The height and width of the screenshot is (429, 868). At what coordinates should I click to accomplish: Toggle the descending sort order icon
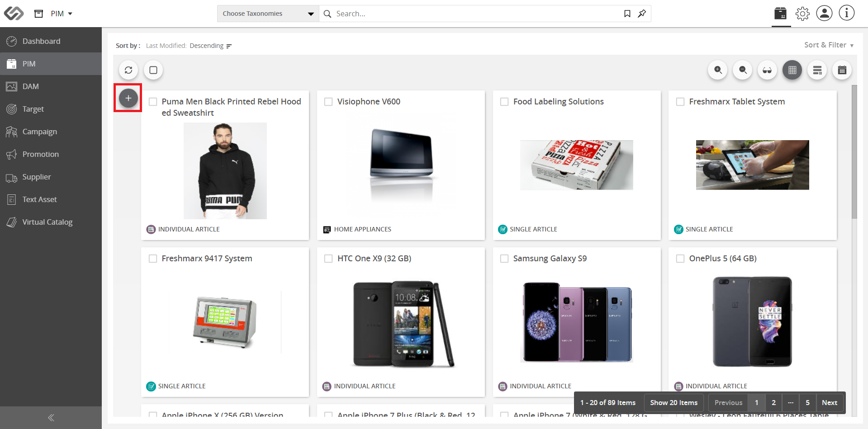(x=229, y=46)
